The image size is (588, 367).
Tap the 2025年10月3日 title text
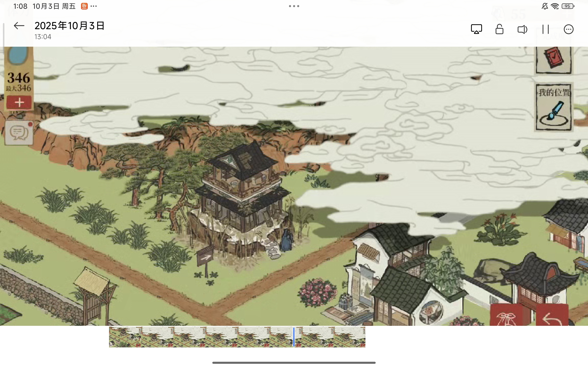click(69, 26)
